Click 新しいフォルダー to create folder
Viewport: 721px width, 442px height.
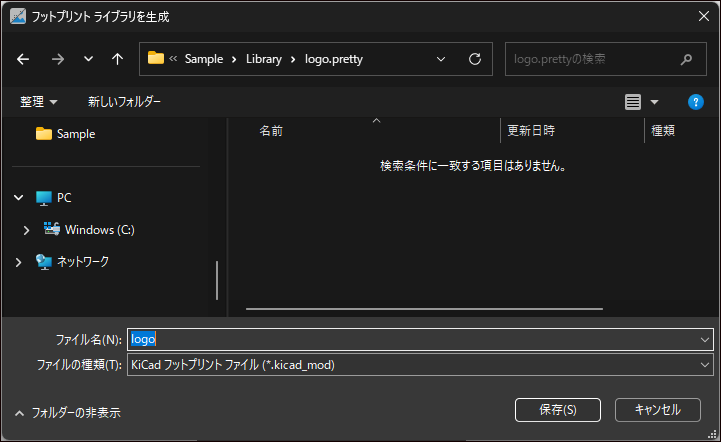tap(124, 102)
